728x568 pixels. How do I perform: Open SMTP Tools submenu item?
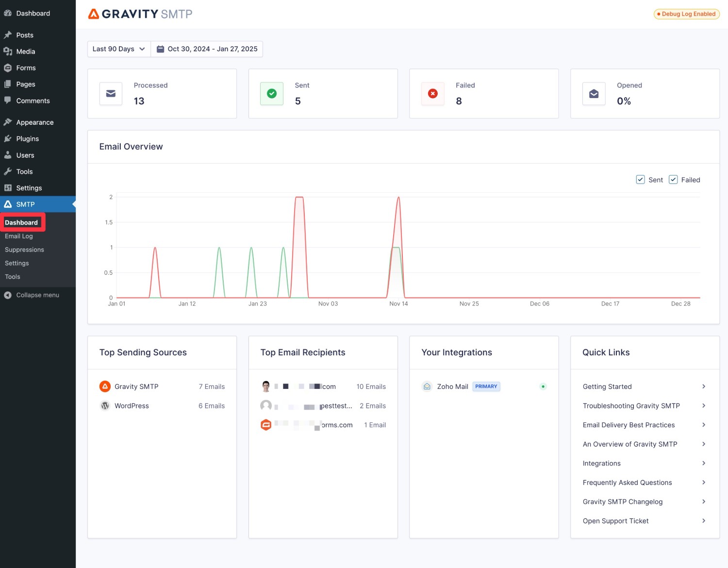tap(13, 277)
